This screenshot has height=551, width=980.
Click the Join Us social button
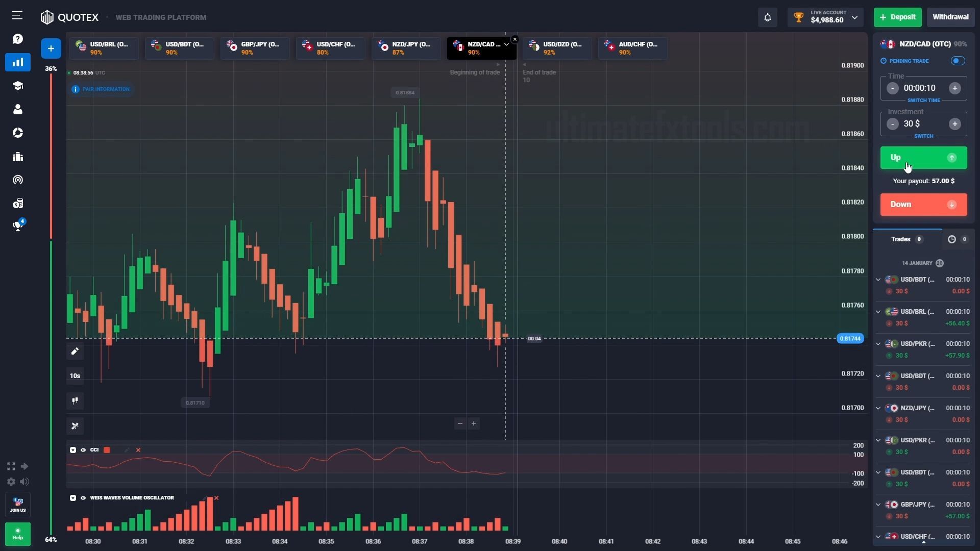click(x=18, y=505)
